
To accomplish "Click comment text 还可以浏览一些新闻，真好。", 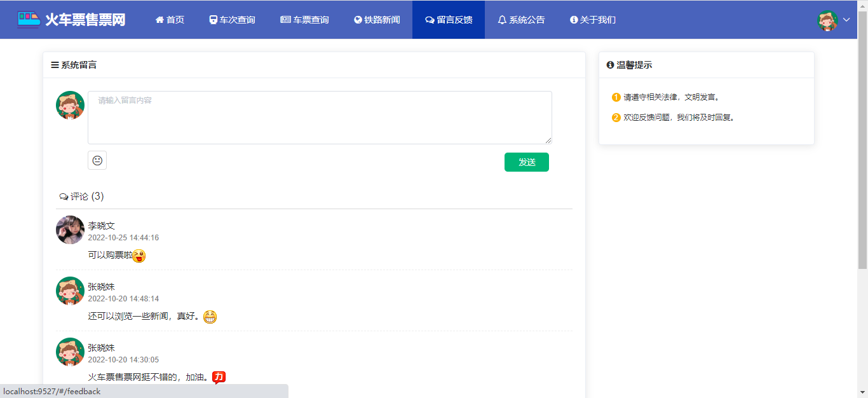I will pos(146,317).
